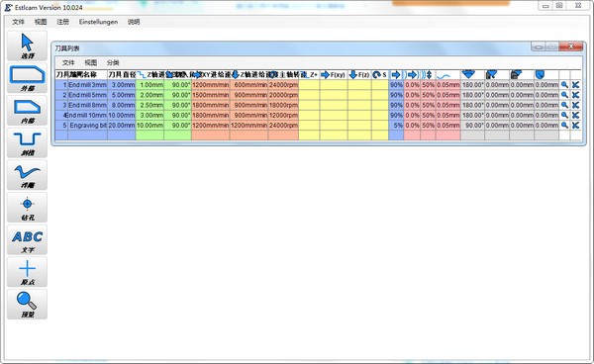This screenshot has height=364, width=594.
Task: Select spindle cell '18000rpm'
Action: pyautogui.click(x=283, y=105)
